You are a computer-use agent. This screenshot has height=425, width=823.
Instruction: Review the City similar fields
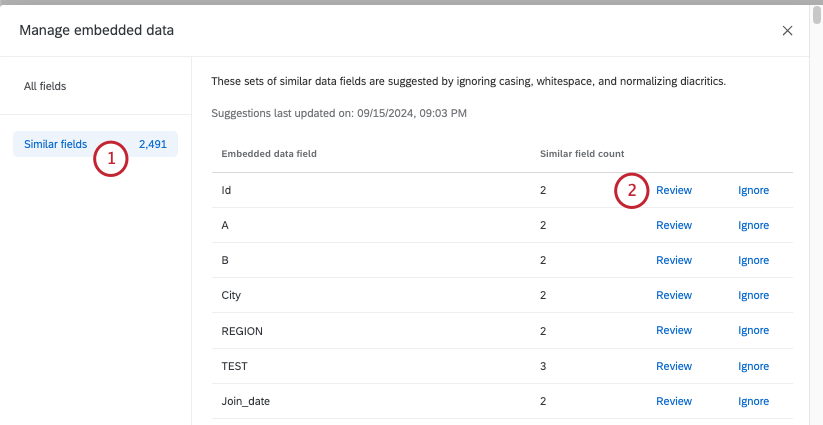tap(674, 295)
